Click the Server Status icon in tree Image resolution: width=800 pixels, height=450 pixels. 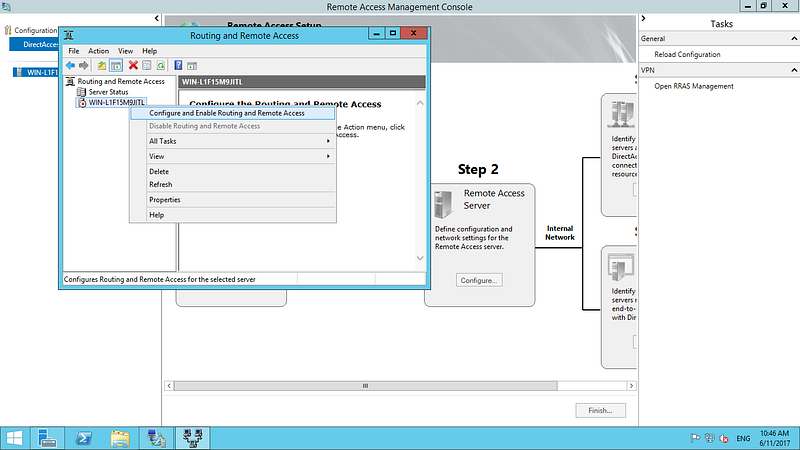(81, 92)
